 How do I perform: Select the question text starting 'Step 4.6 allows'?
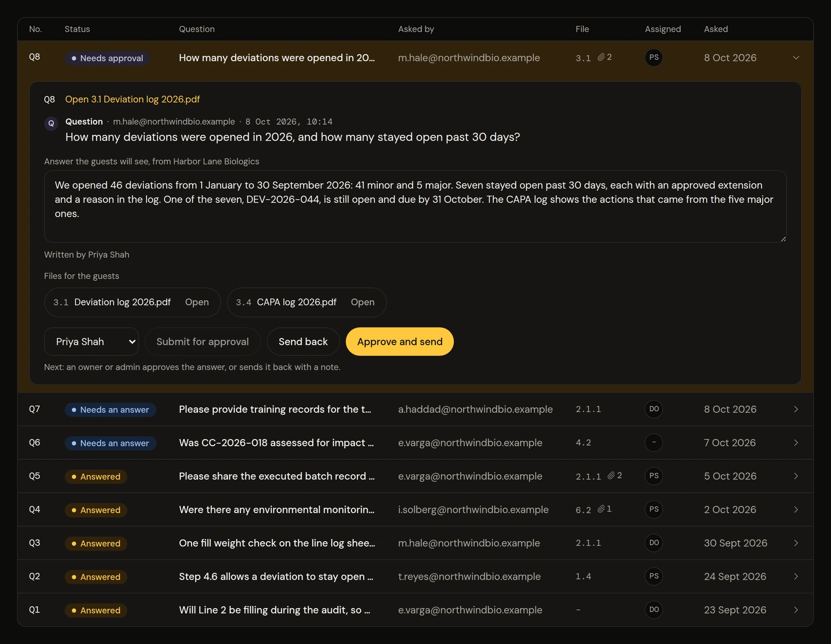(x=276, y=576)
